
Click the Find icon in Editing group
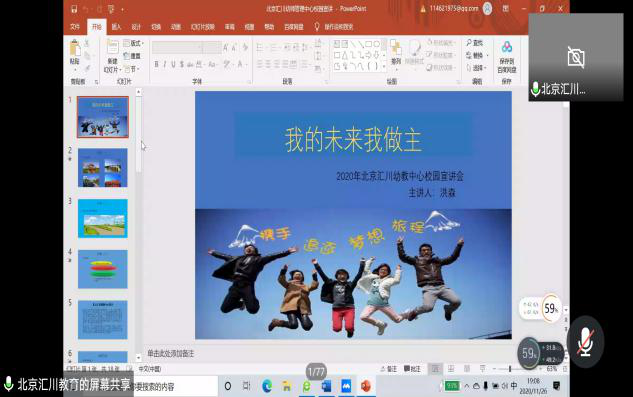[475, 42]
